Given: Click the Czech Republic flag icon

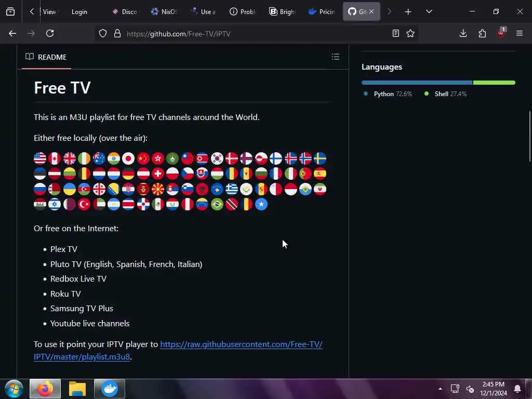Looking at the screenshot, I should (x=187, y=174).
